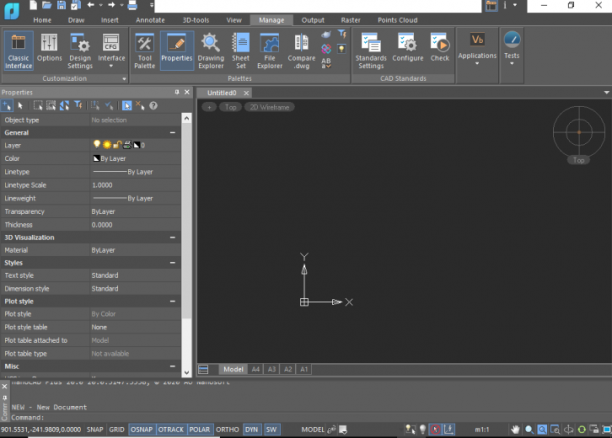Click the printer icon in quick access toolbar
Viewport: 612px width, 438px height.
[x=133, y=5]
